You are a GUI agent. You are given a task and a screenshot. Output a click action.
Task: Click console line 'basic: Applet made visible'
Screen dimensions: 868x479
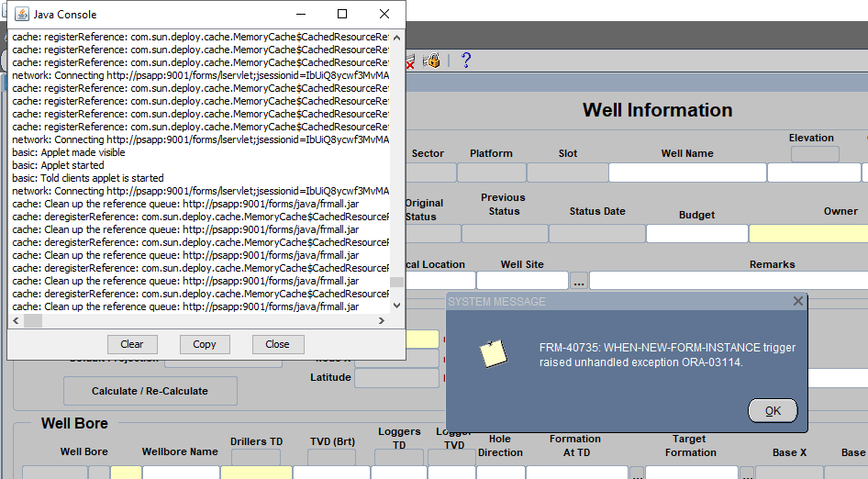(69, 153)
